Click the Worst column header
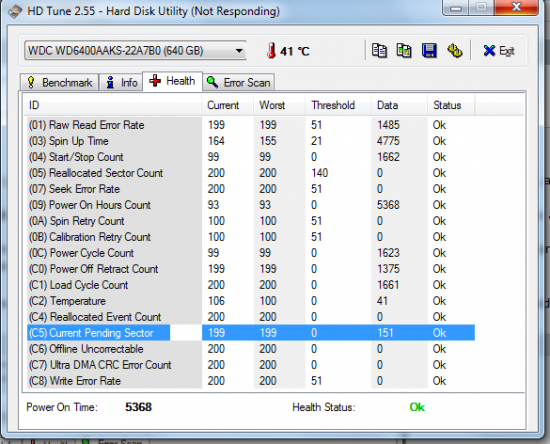Screen dimensions: 550x444 [x=279, y=105]
